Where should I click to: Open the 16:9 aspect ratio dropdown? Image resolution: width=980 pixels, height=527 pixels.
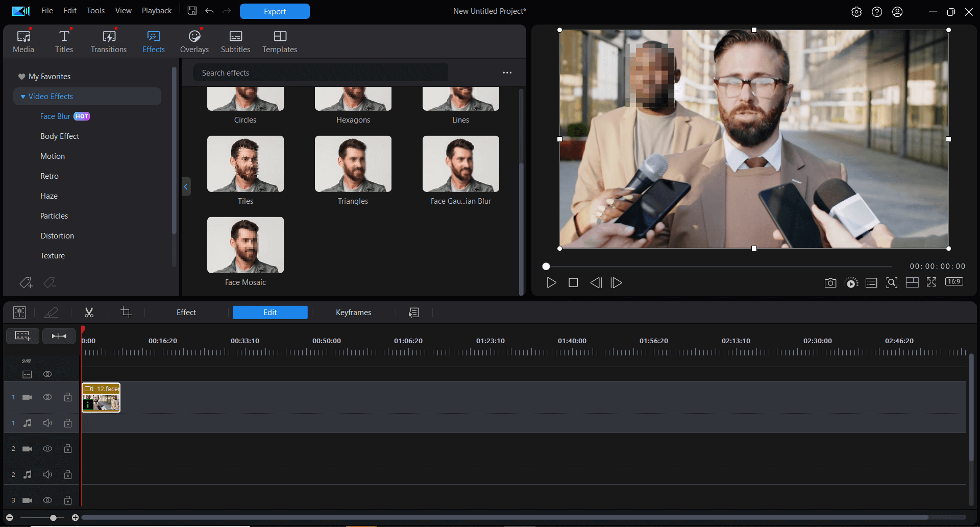coord(955,281)
